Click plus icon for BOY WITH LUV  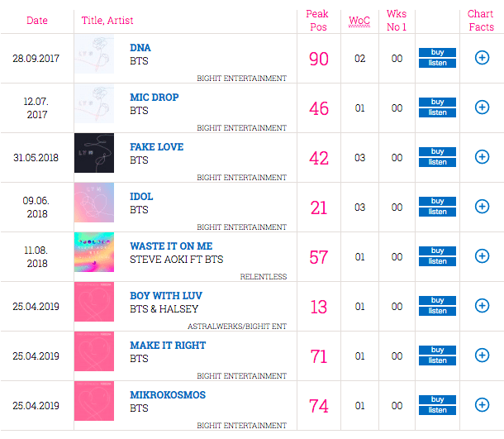pos(482,306)
